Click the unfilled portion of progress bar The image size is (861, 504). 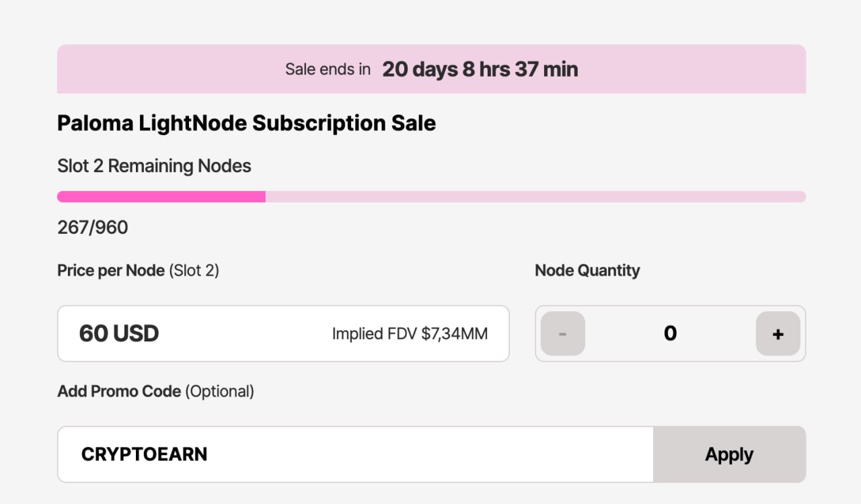click(535, 197)
